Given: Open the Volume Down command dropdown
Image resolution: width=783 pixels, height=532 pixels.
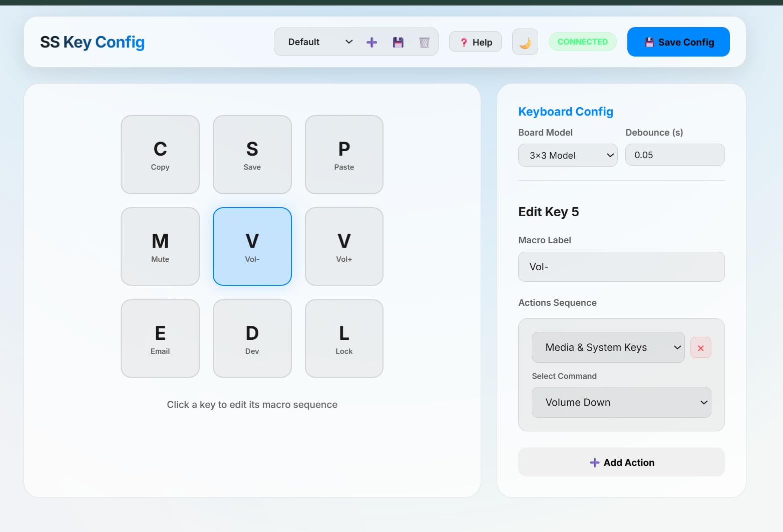Looking at the screenshot, I should (621, 402).
